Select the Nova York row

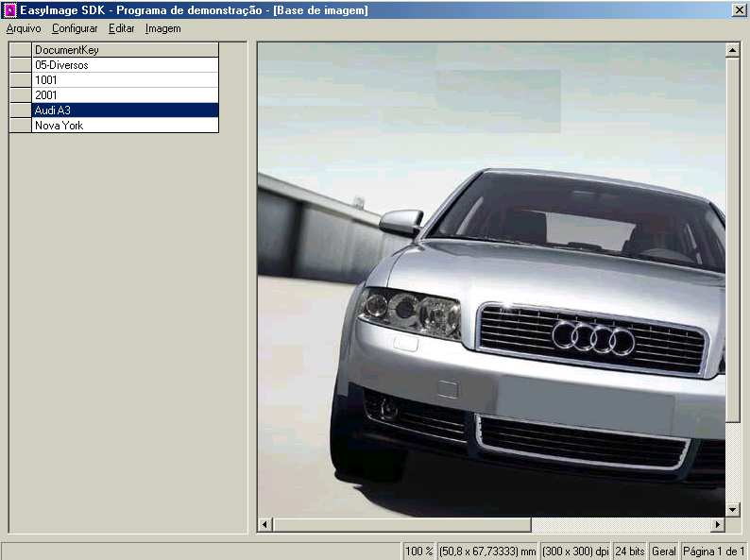point(125,126)
